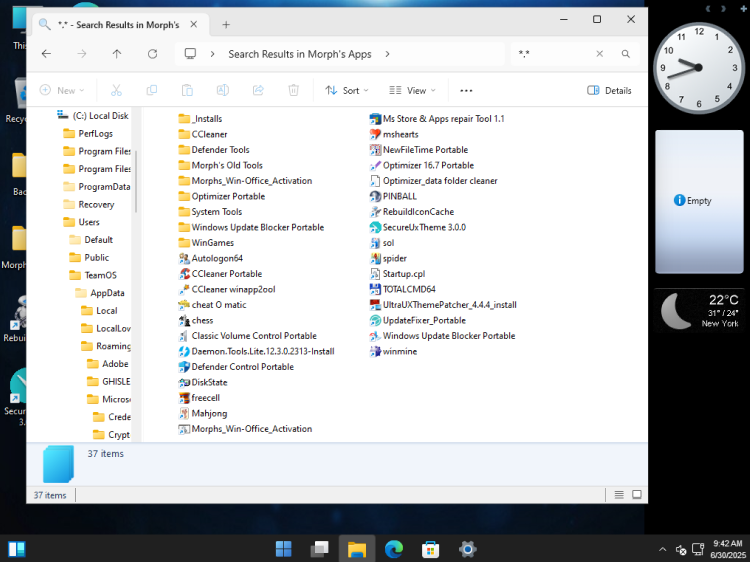Select Adobe folder in navigation tree
Screen dimensions: 750x562
(x=108, y=364)
